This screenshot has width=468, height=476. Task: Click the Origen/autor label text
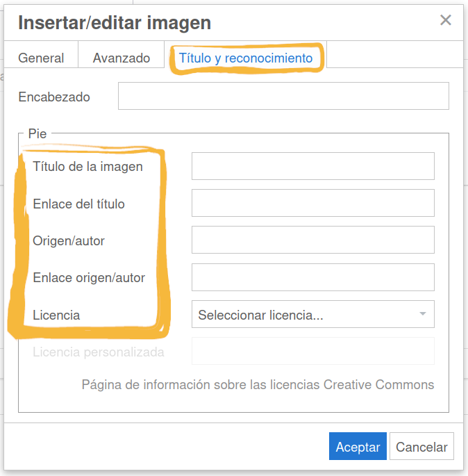pos(69,241)
